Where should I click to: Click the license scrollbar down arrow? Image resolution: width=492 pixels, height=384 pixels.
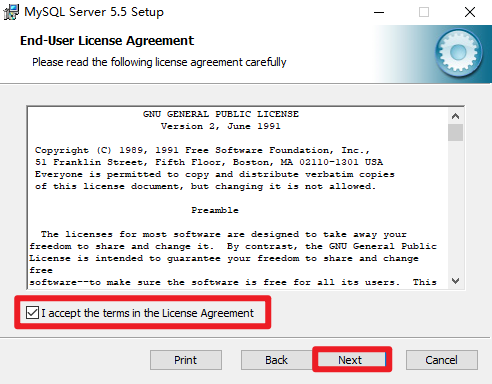[x=455, y=281]
